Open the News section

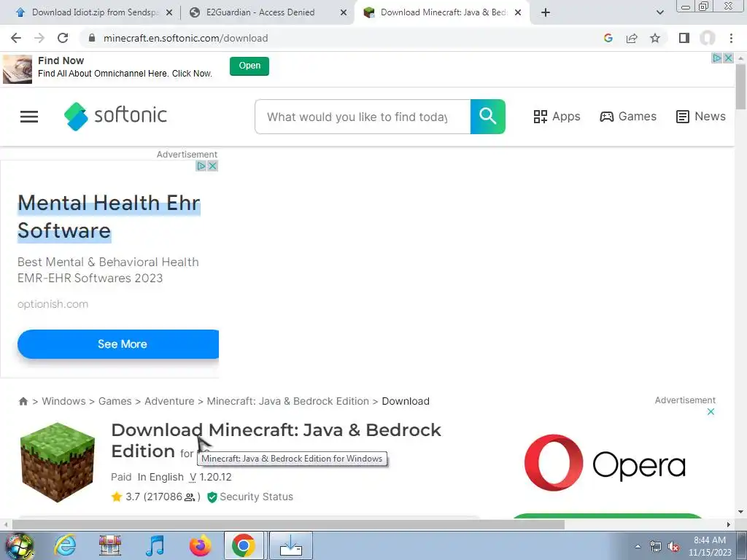[701, 117]
